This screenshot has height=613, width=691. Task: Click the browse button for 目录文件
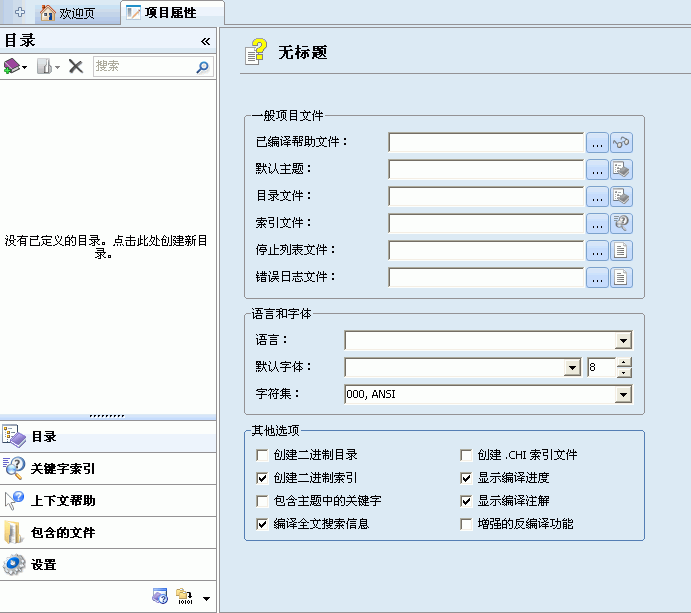(597, 197)
